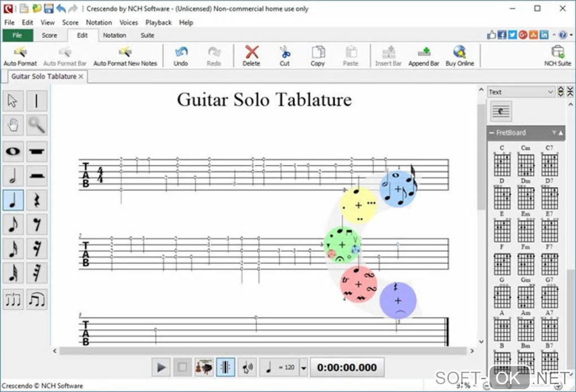The width and height of the screenshot is (576, 392).
Task: Click Append Bar in the toolbar
Action: tap(424, 56)
